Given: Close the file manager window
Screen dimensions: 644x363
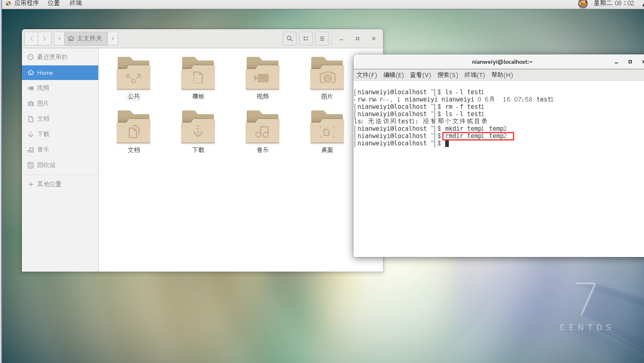Looking at the screenshot, I should click(374, 39).
